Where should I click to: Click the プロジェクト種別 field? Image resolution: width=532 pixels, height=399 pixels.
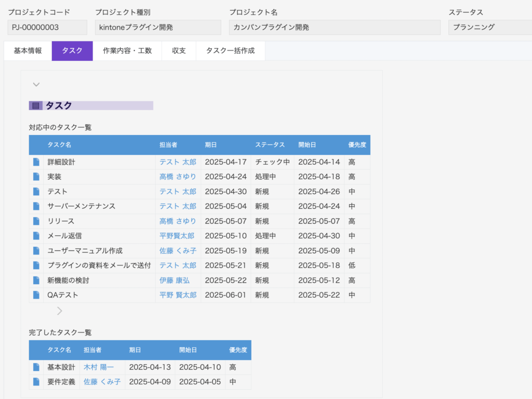[158, 28]
